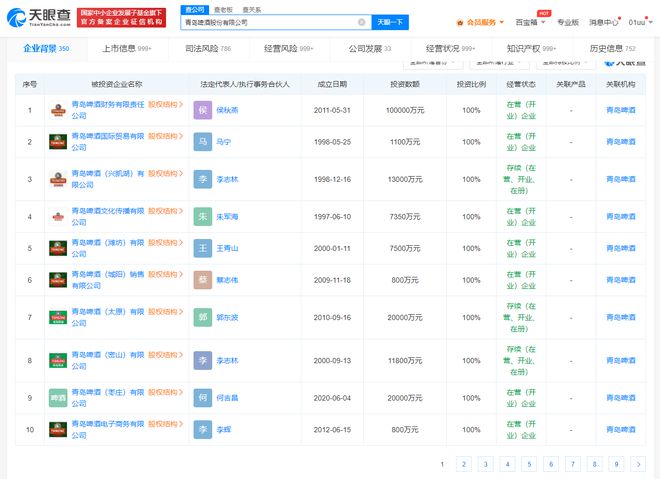Switch to the 知识产权 tab

[531, 49]
